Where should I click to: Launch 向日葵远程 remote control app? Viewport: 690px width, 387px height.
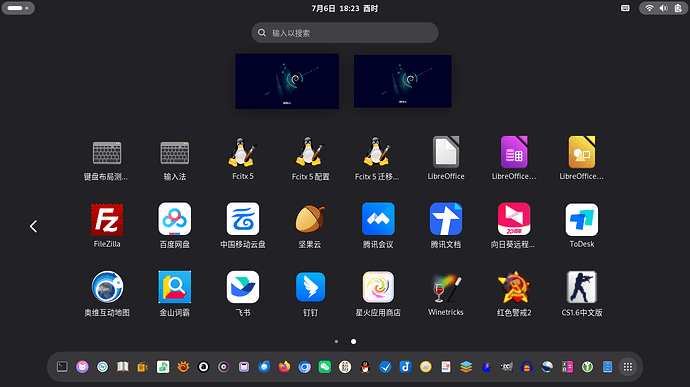[x=514, y=226]
